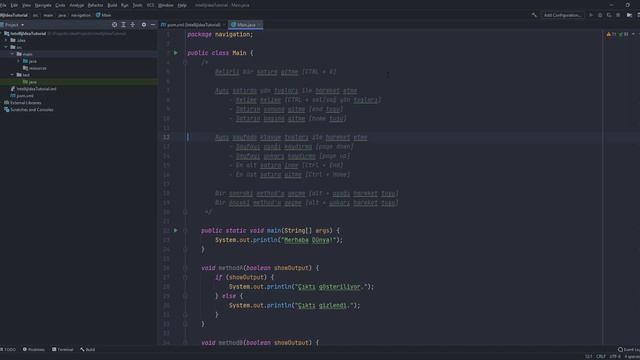Click the Main class breadcrumb
Image resolution: width=640 pixels, height=360 pixels.
104,15
